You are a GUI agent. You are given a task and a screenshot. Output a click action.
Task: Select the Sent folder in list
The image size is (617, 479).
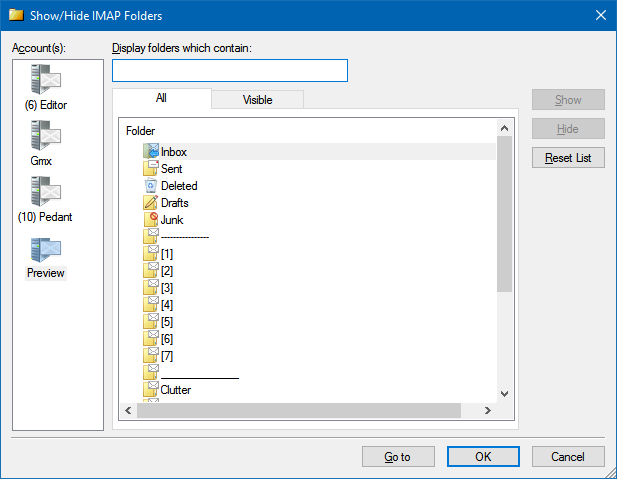(172, 169)
